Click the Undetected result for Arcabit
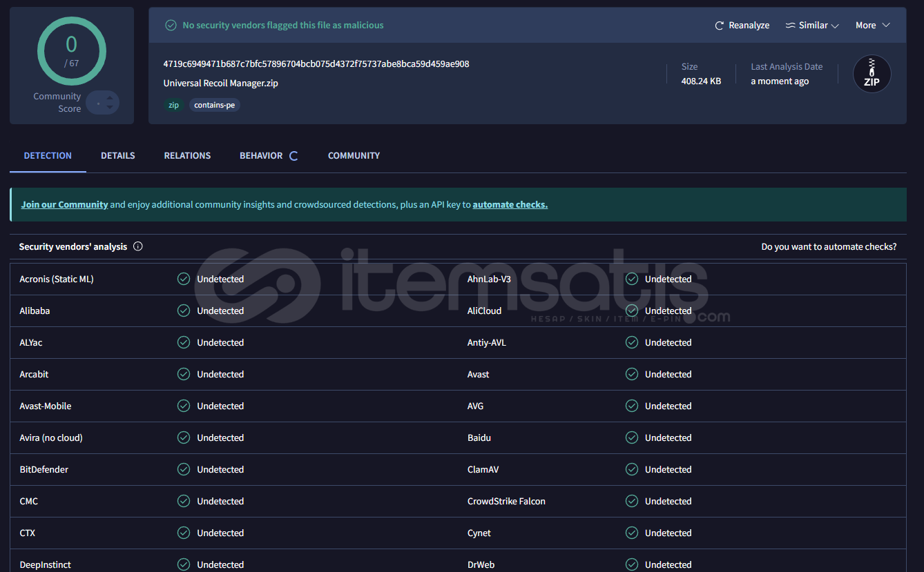 point(220,375)
